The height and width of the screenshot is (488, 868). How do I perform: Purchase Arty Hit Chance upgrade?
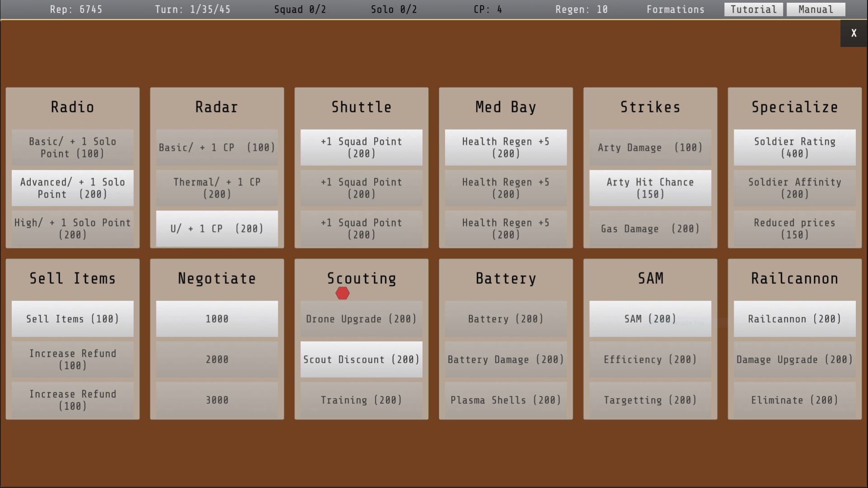pos(650,188)
